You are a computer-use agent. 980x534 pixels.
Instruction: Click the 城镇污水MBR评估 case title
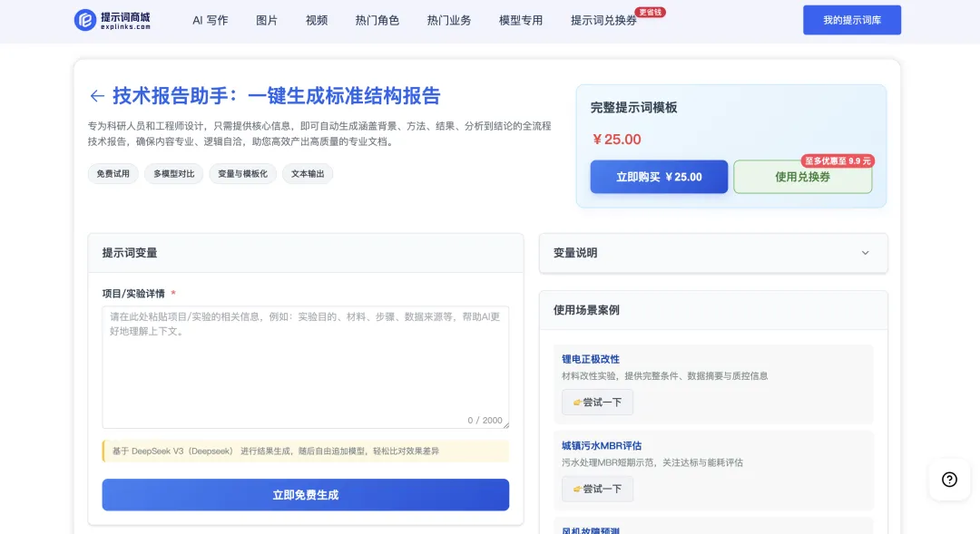(602, 446)
